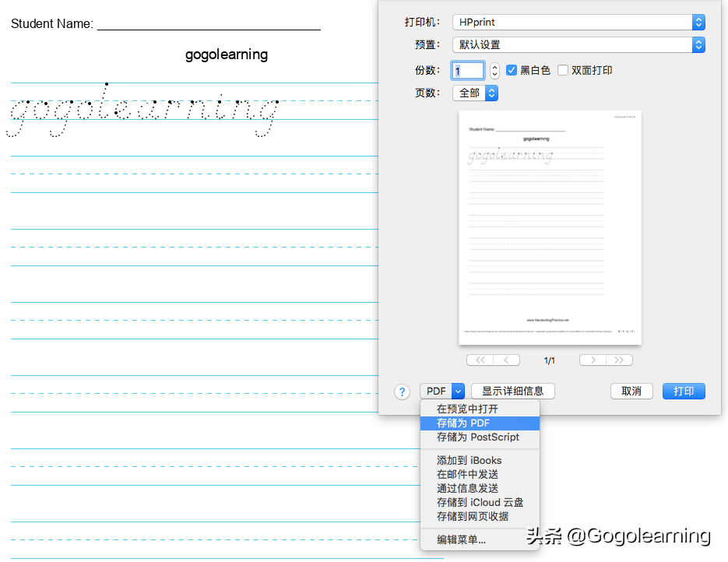The height and width of the screenshot is (562, 728).
Task: Click the PDF dropdown arrow
Action: 458,392
